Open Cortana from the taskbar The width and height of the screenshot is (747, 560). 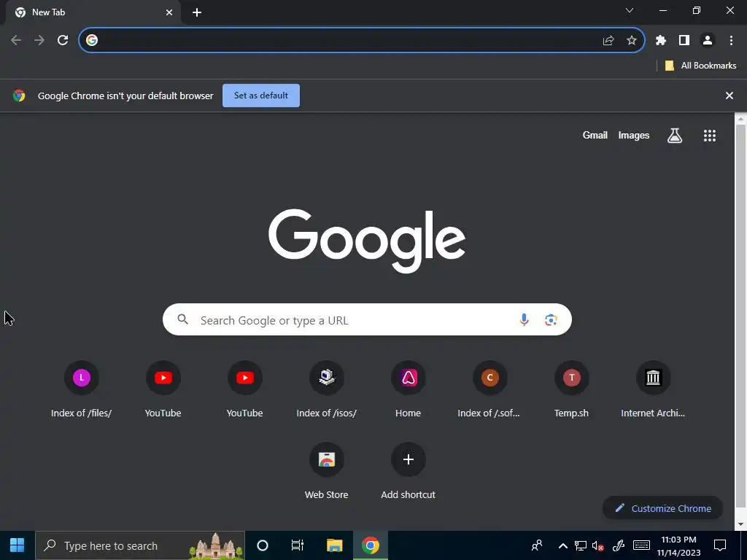click(x=263, y=545)
